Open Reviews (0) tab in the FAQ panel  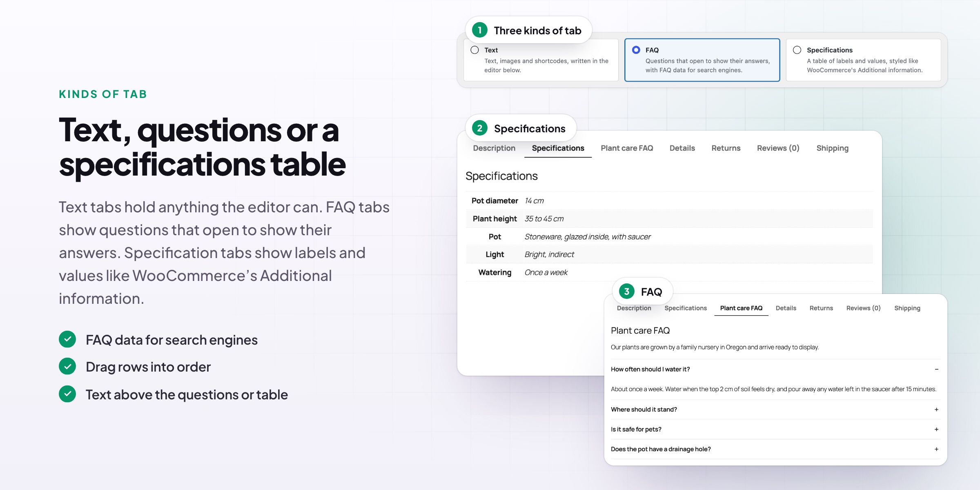[x=863, y=308]
